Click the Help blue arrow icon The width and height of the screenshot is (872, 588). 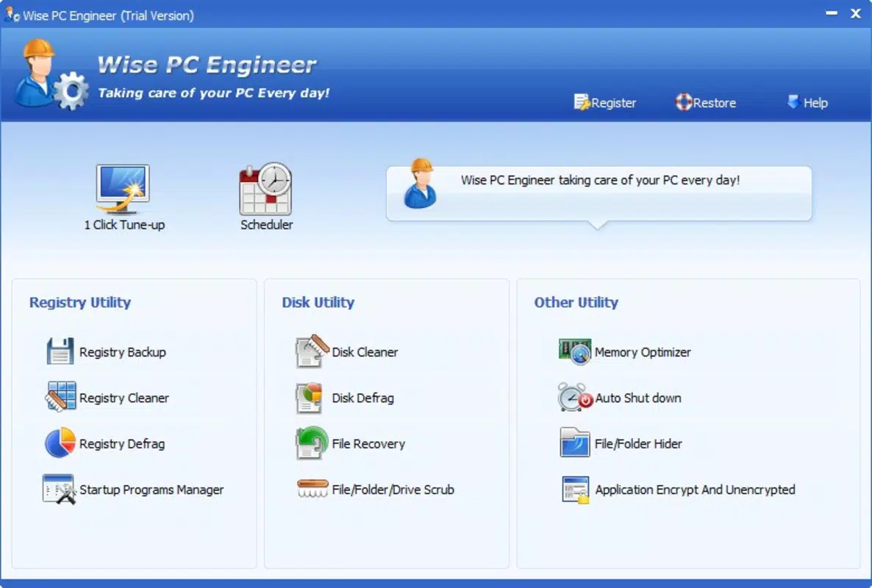tap(793, 101)
